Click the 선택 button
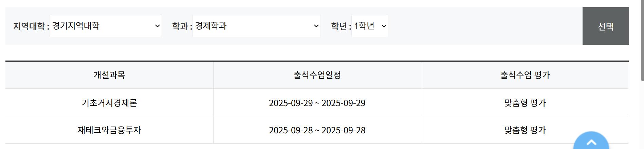Image resolution: width=644 pixels, height=149 pixels. pos(606,26)
